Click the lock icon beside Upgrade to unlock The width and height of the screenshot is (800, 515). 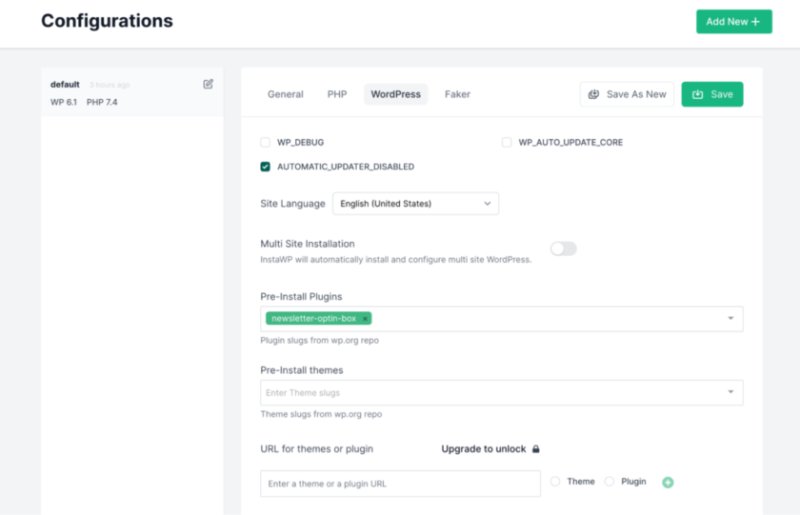[x=536, y=449]
